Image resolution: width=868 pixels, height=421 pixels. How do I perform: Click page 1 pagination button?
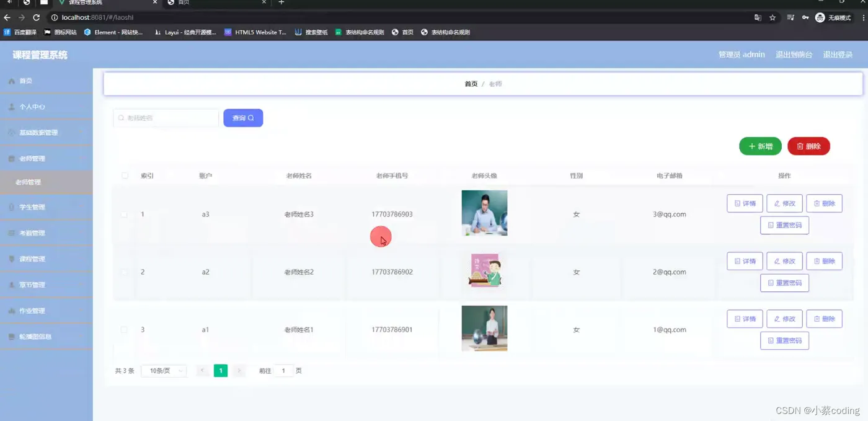pos(221,371)
